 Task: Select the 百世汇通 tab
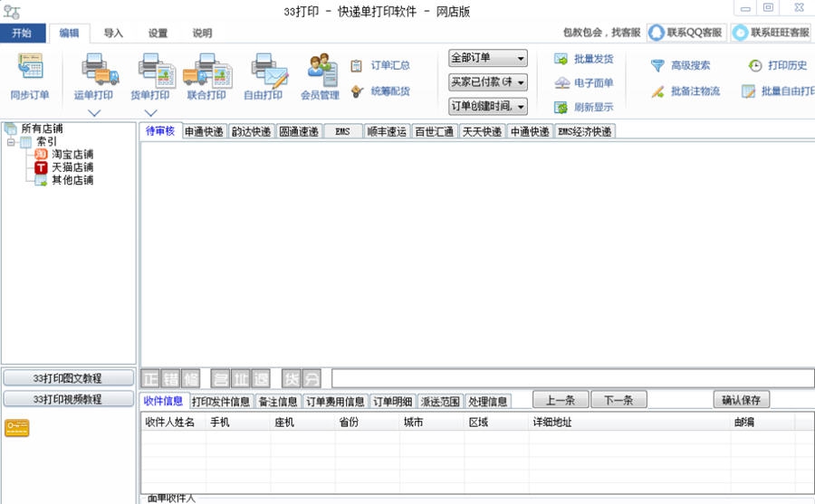[x=435, y=132]
